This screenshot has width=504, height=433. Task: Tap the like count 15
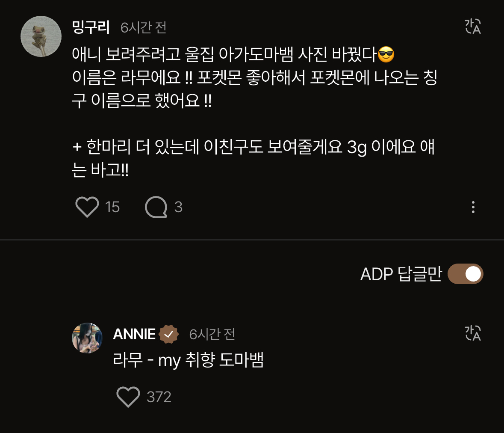tap(112, 207)
